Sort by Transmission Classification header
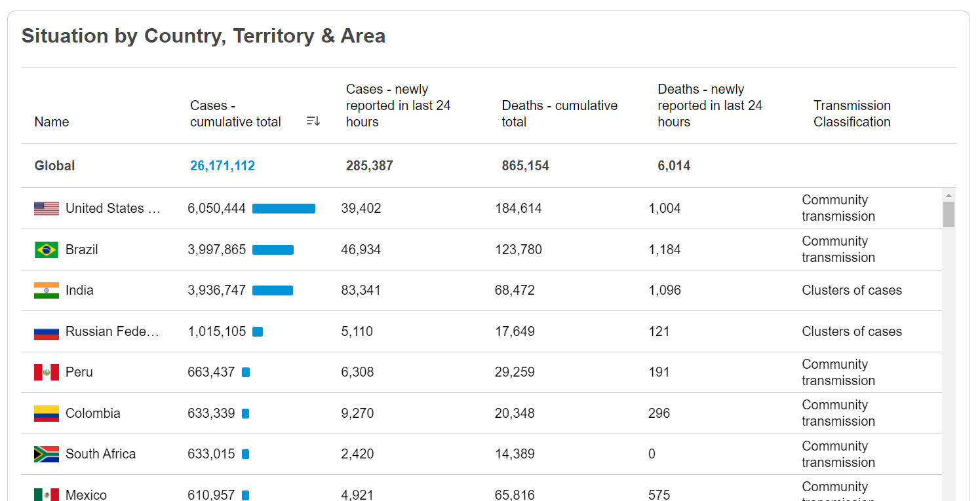The width and height of the screenshot is (980, 501). click(852, 113)
